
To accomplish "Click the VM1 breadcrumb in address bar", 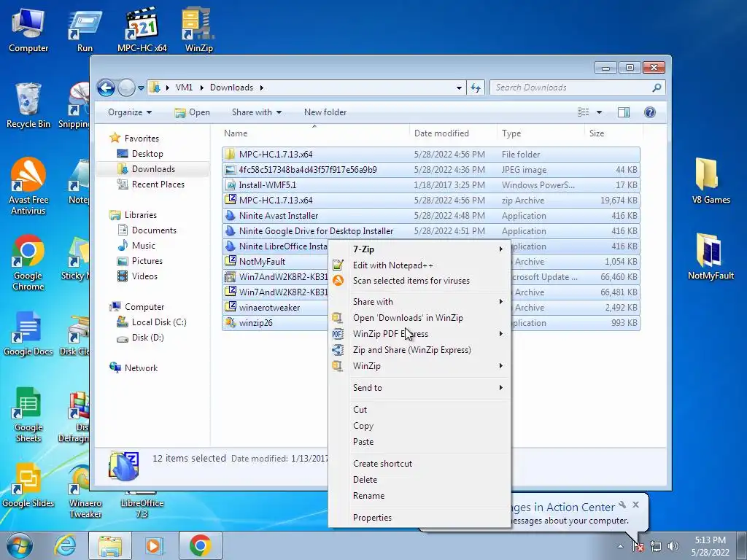I will point(184,87).
